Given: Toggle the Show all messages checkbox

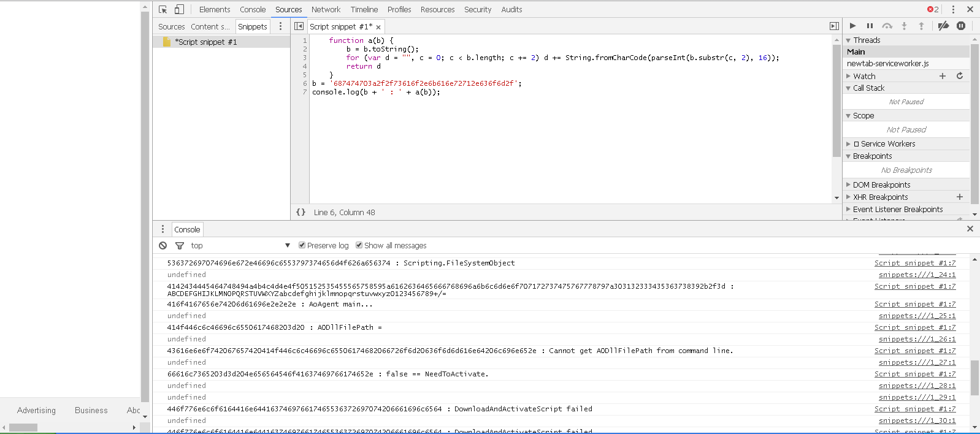Looking at the screenshot, I should pyautogui.click(x=359, y=245).
